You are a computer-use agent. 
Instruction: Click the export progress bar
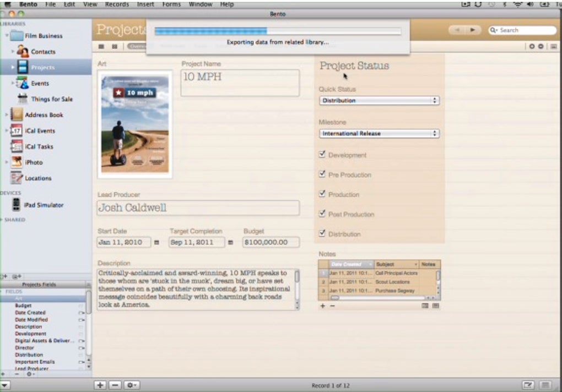278,31
